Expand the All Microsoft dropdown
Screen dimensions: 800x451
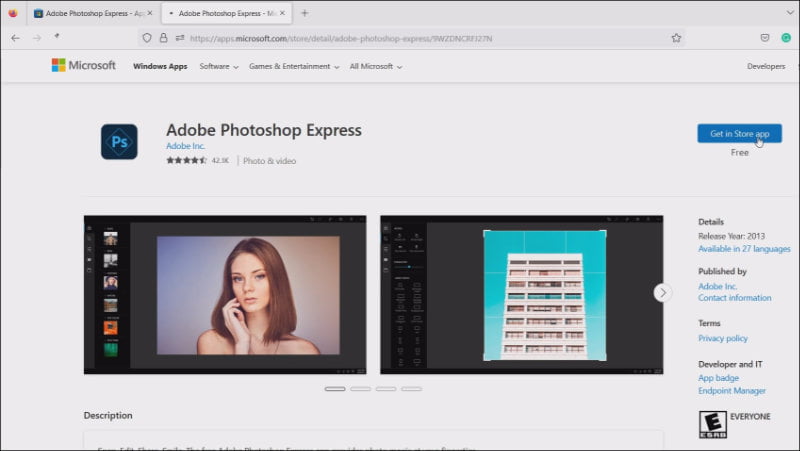click(x=376, y=66)
